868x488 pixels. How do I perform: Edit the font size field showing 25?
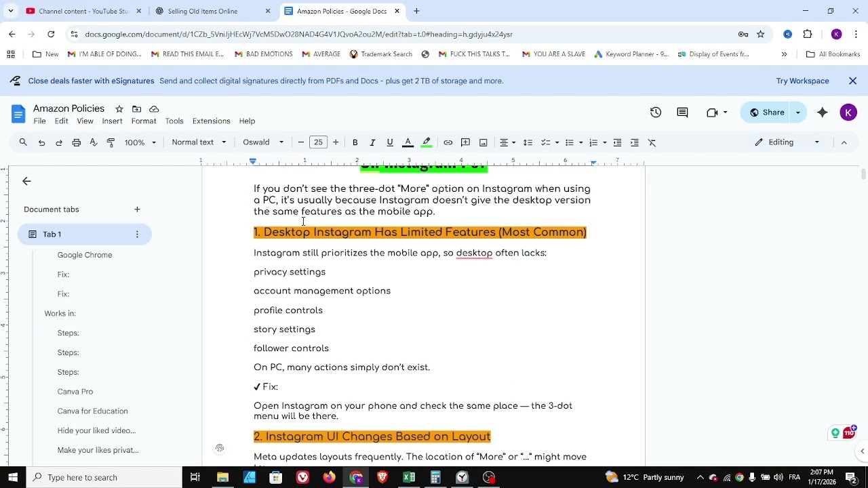pyautogui.click(x=318, y=142)
